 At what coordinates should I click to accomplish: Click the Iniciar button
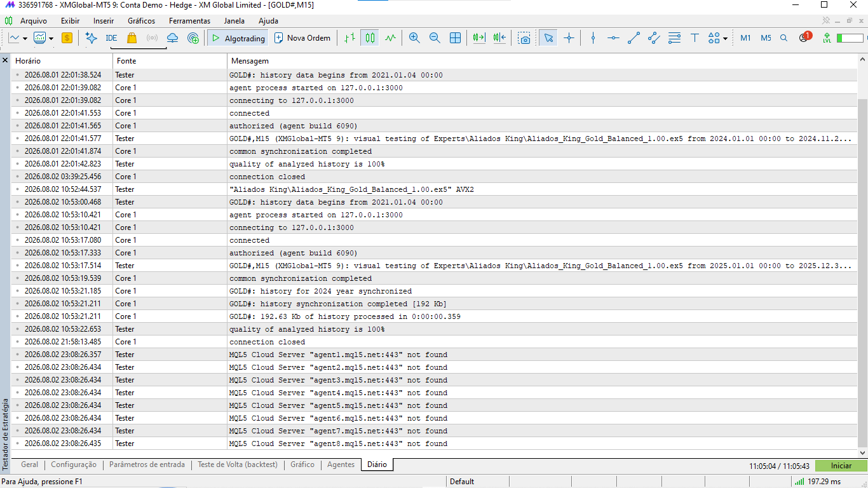tap(841, 466)
